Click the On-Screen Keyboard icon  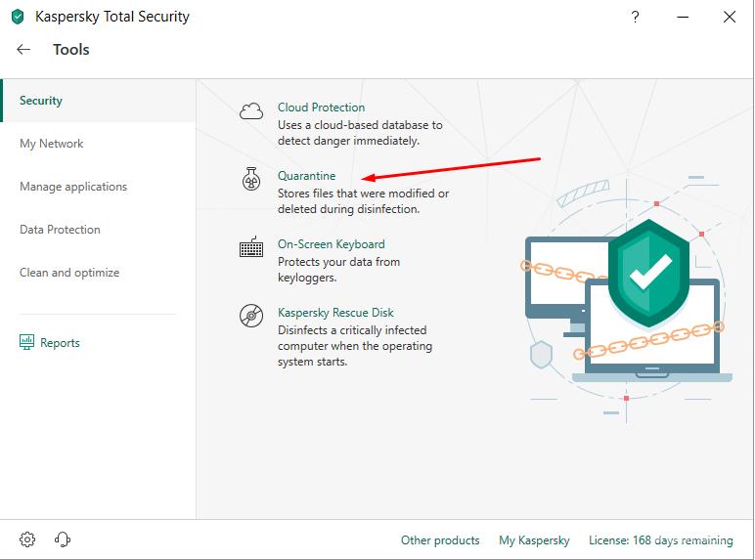(251, 247)
